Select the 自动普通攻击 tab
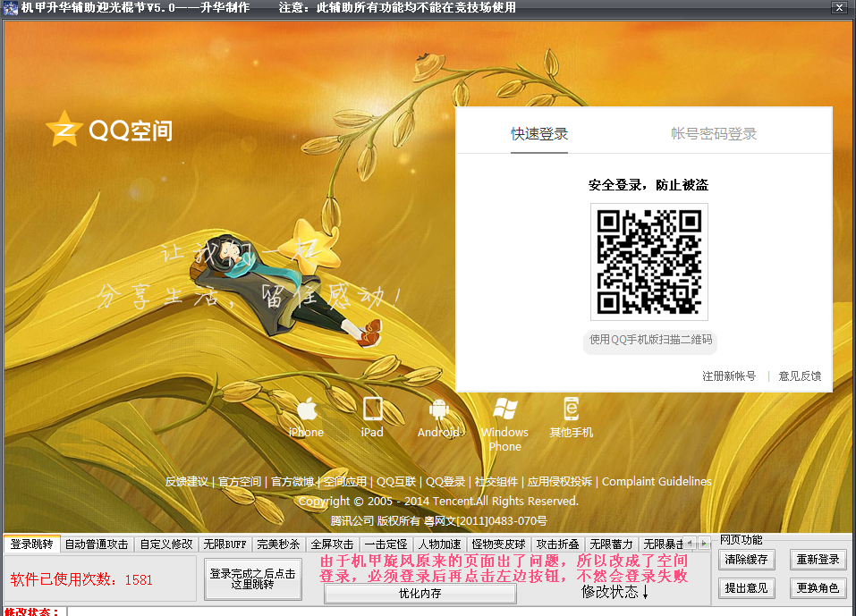Screen dimensions: 856x616 97,544
